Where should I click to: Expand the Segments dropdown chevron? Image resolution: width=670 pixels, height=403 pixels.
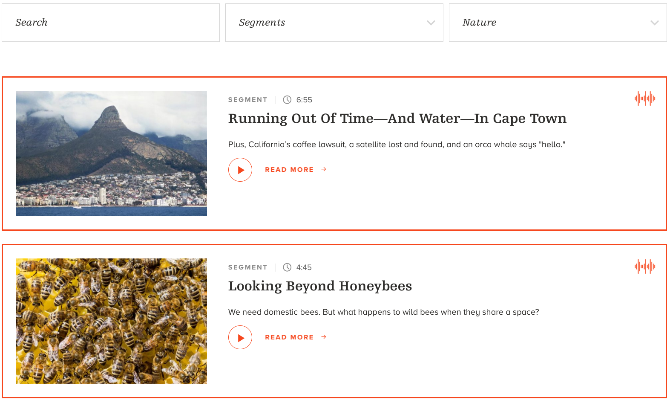[431, 23]
